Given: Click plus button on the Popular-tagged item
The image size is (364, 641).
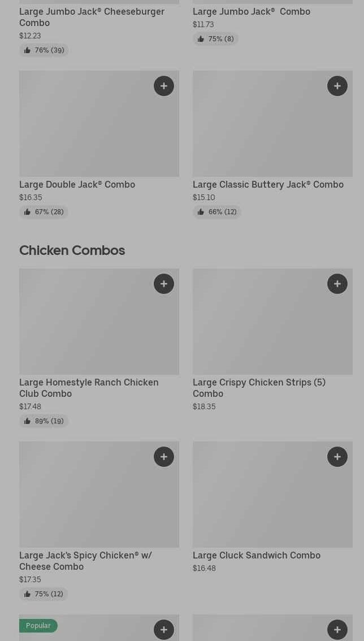Looking at the screenshot, I should pyautogui.click(x=164, y=629).
